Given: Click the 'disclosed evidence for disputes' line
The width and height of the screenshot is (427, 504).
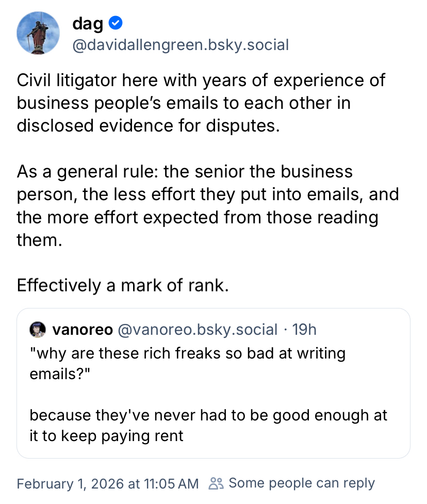Looking at the screenshot, I should pyautogui.click(x=148, y=125).
